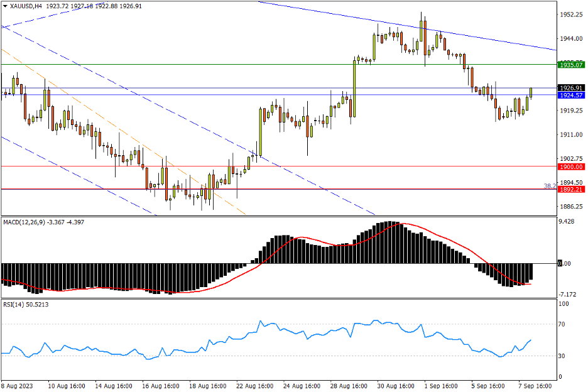Click the red 1892.21 price label
Screen dimensions: 588x392
571,189
